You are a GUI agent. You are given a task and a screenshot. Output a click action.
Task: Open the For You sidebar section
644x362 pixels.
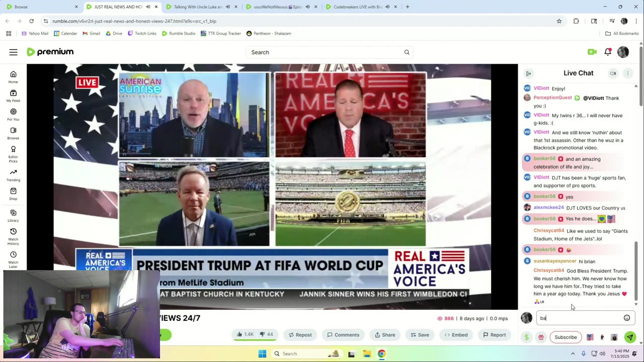tap(13, 115)
